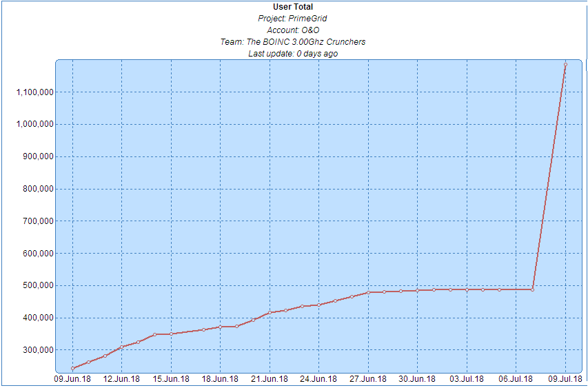Screen dimensions: 588x388
Task: Select the "Project: PrimeGrid" subtitle line
Action: click(292, 19)
